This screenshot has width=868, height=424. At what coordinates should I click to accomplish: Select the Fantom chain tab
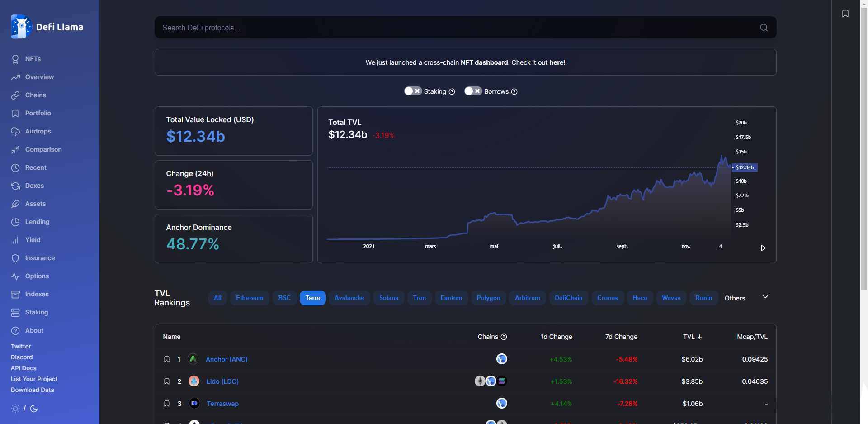pyautogui.click(x=451, y=298)
